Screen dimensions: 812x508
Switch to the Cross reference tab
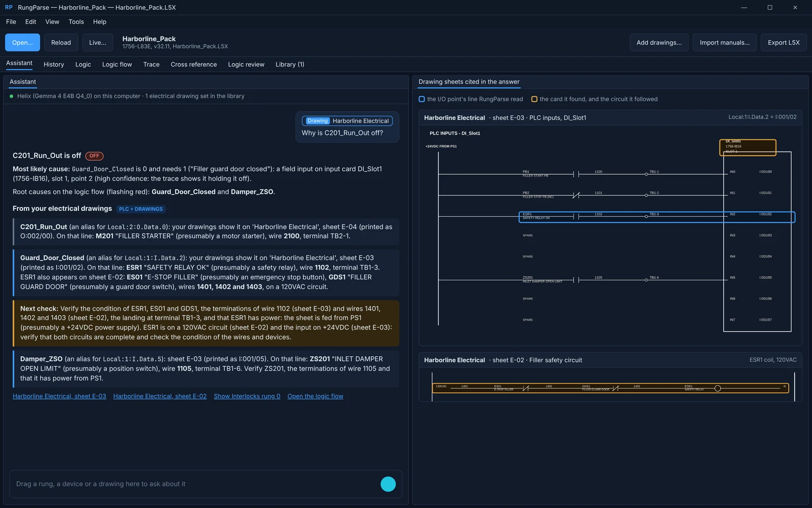pyautogui.click(x=194, y=65)
